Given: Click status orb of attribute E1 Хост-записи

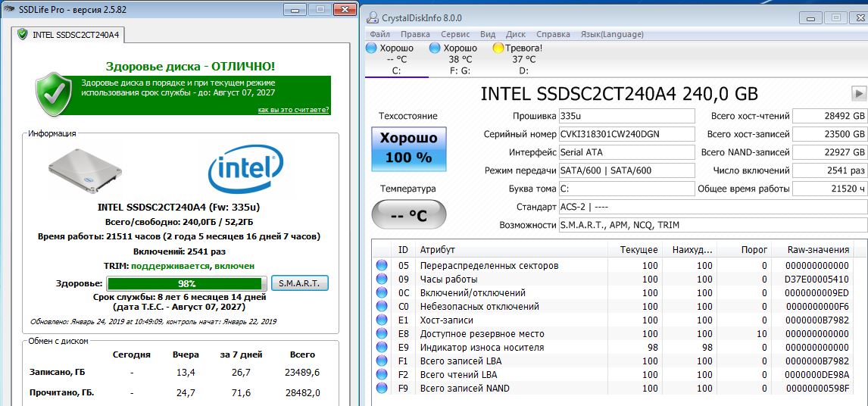Looking at the screenshot, I should [382, 320].
